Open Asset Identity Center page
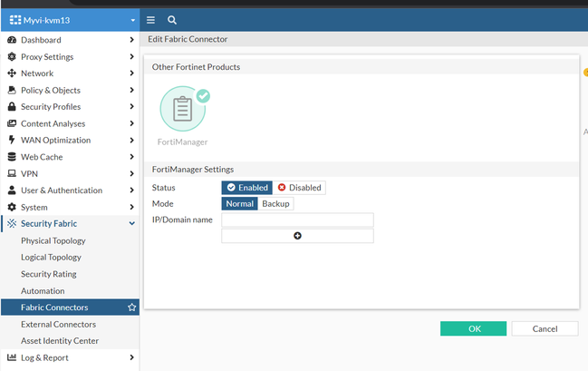 (60, 340)
